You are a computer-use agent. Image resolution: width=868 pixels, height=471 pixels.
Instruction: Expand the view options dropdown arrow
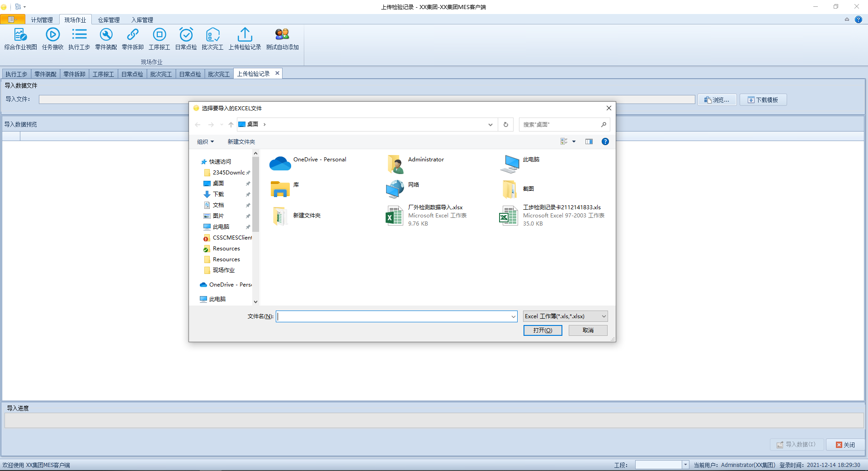(574, 141)
